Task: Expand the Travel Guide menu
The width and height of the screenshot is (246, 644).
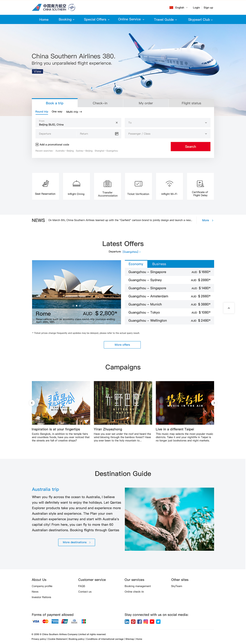Action: pyautogui.click(x=165, y=20)
